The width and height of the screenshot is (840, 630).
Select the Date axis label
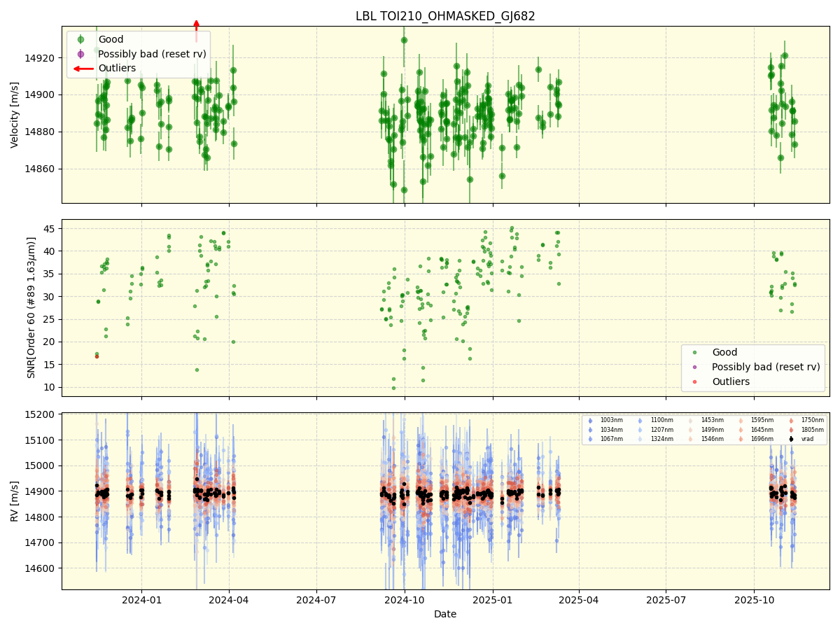tap(446, 614)
